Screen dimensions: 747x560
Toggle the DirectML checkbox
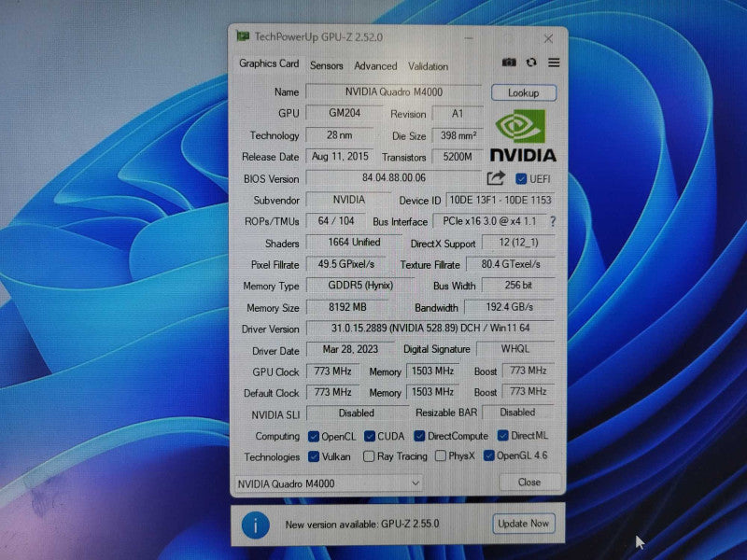[502, 435]
